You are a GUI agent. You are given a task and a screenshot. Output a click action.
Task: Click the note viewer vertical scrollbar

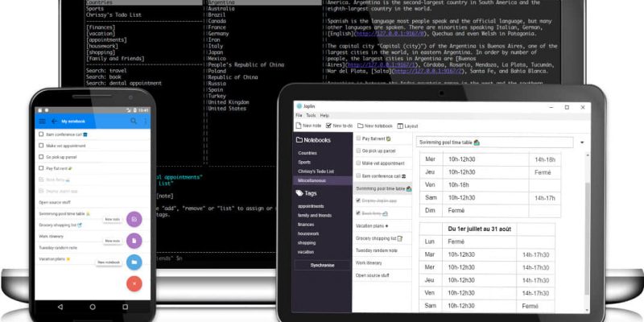click(588, 239)
